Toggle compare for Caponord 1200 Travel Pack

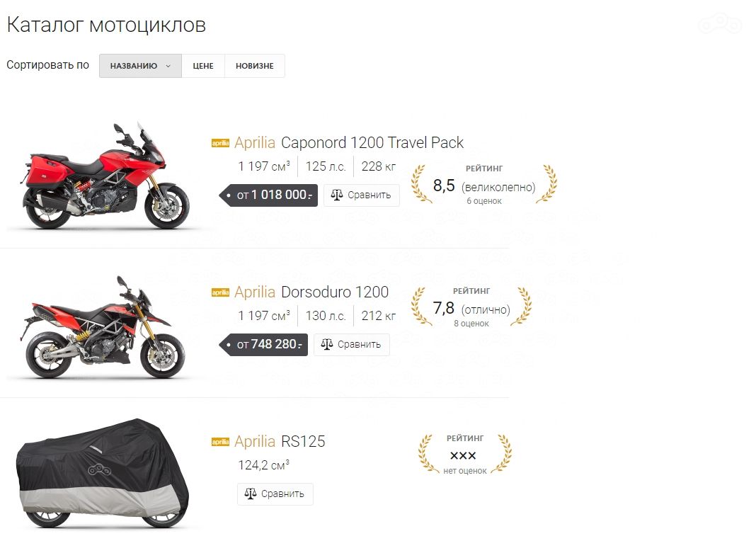coord(362,195)
